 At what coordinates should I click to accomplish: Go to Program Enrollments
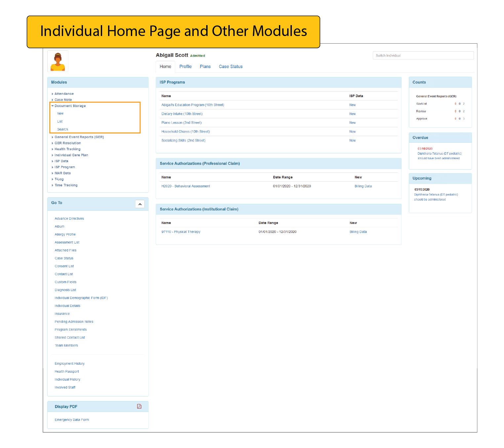pyautogui.click(x=71, y=330)
